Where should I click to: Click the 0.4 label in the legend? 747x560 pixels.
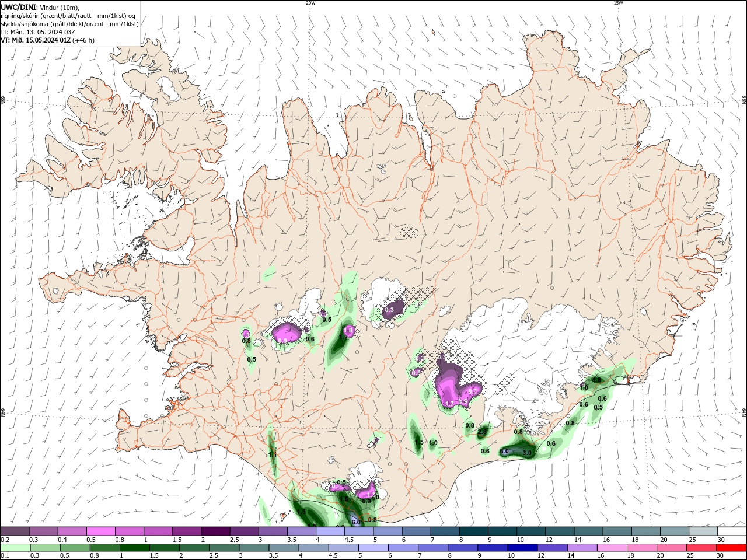pos(62,540)
